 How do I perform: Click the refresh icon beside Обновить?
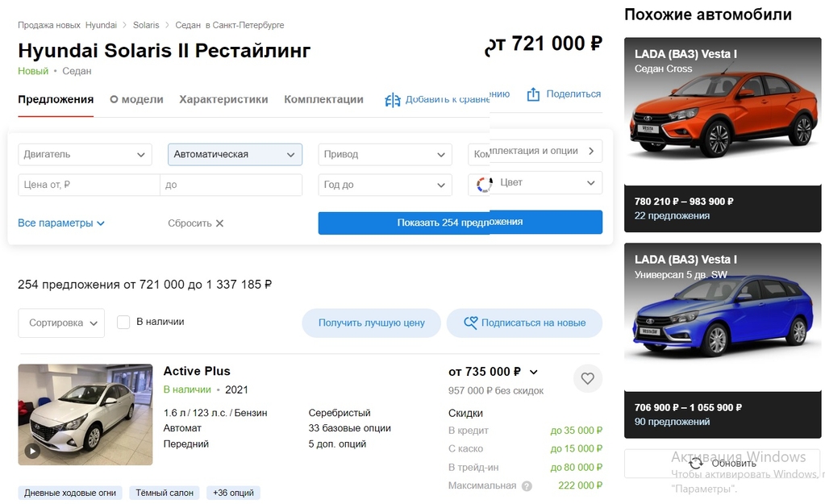coord(696,463)
